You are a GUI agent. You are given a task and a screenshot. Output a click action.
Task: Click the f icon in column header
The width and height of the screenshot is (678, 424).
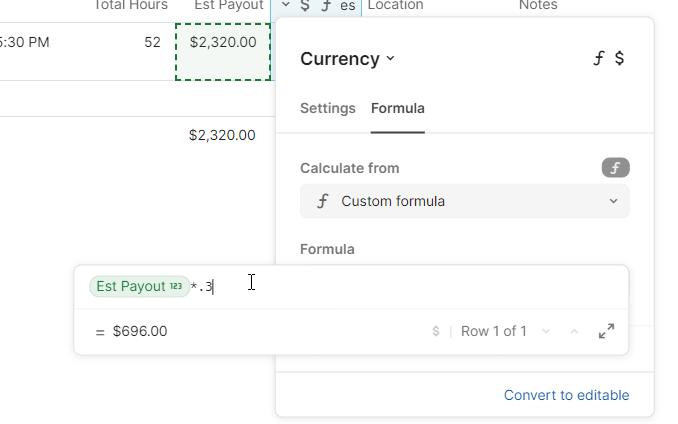click(x=325, y=5)
